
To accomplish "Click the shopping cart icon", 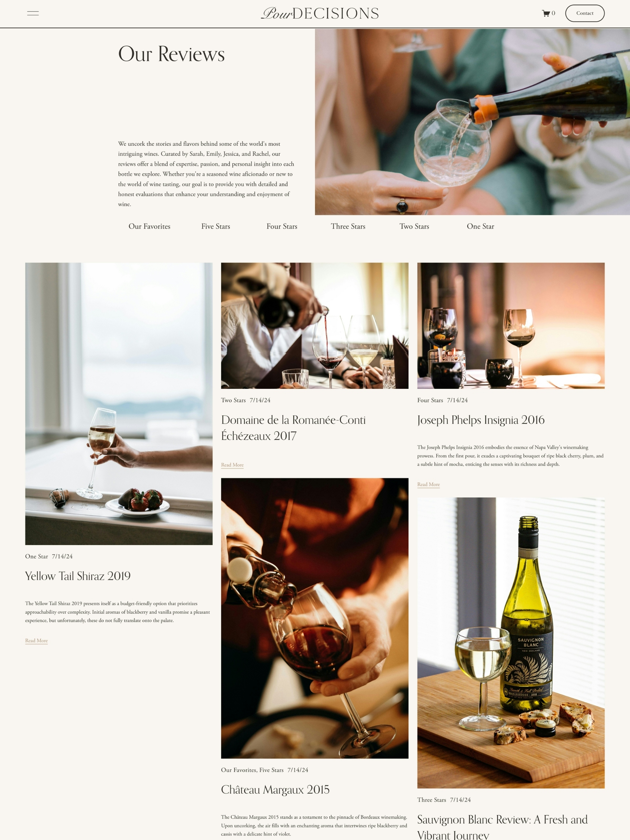I will point(545,12).
